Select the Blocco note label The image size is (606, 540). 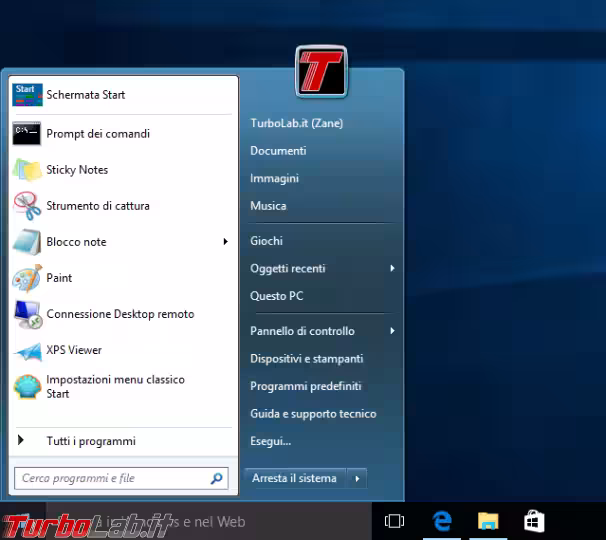pyautogui.click(x=76, y=242)
